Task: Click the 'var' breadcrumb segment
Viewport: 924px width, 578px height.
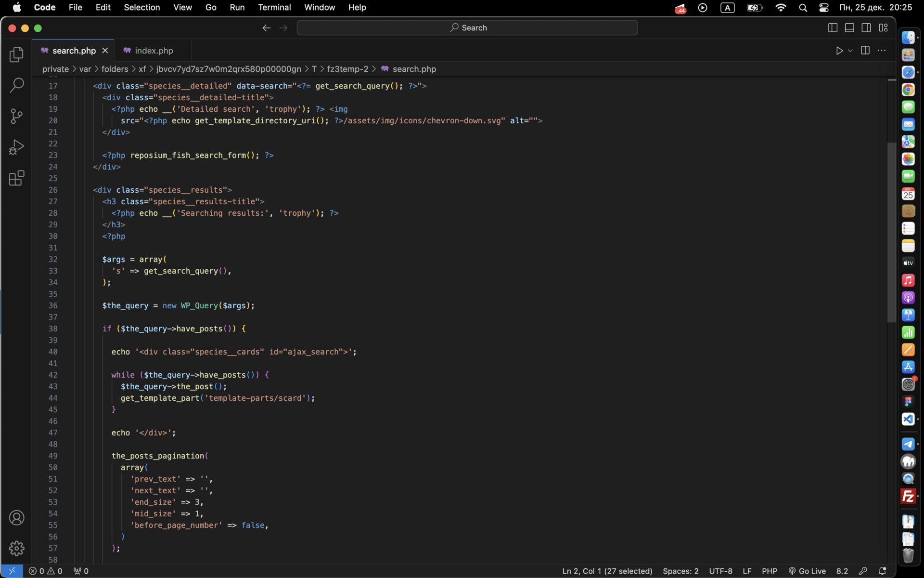Action: click(x=85, y=69)
